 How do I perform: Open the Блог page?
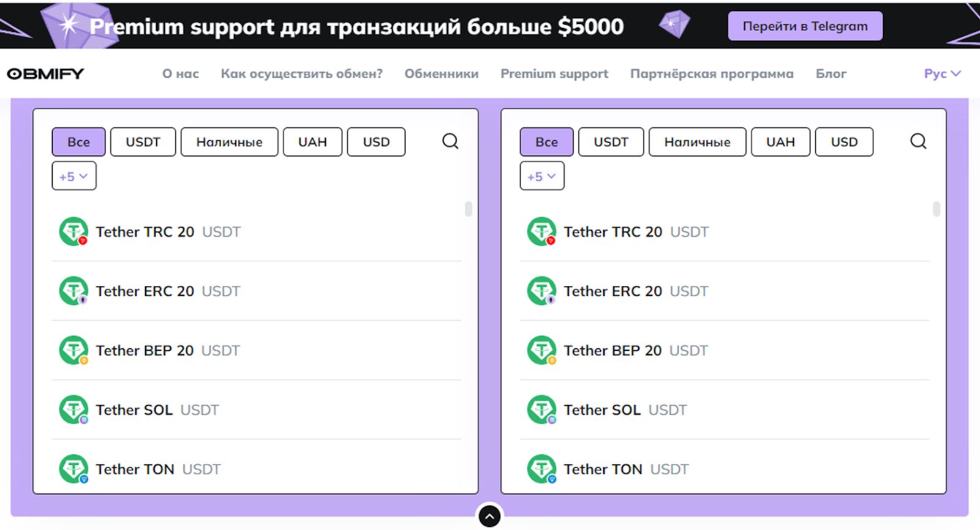coord(831,73)
